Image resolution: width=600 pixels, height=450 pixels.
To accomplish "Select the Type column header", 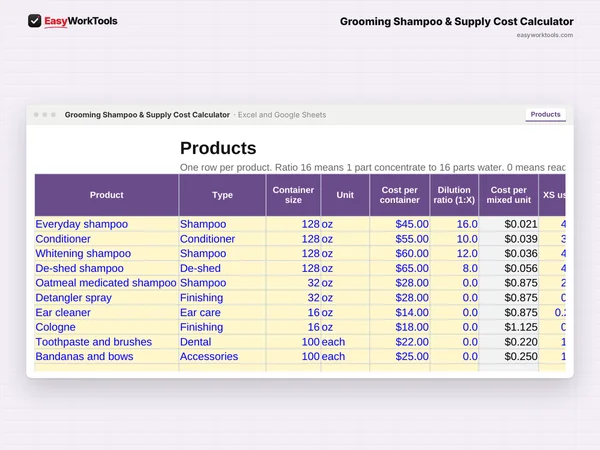I will [x=222, y=195].
